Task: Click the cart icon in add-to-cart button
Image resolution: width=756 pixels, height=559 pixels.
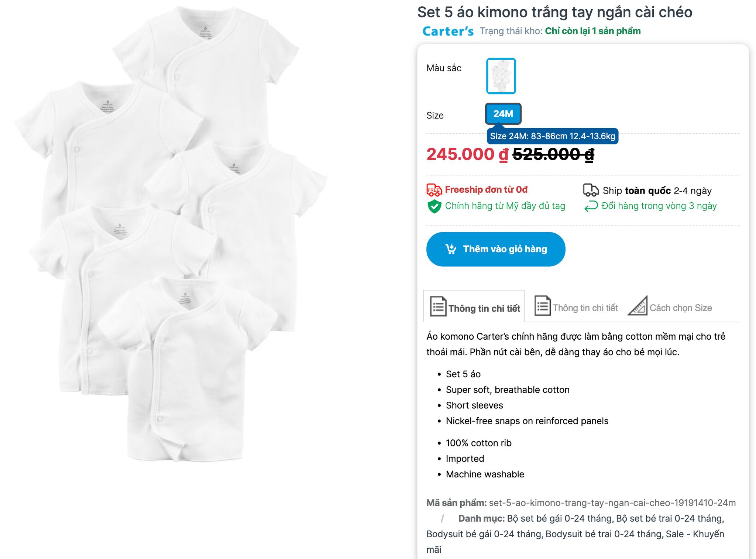Action: coord(451,249)
